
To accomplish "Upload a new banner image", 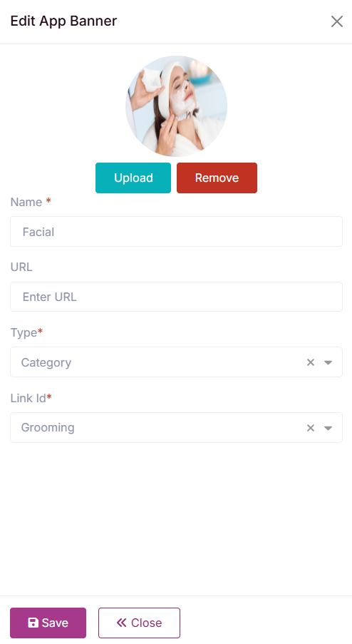I will tap(133, 178).
